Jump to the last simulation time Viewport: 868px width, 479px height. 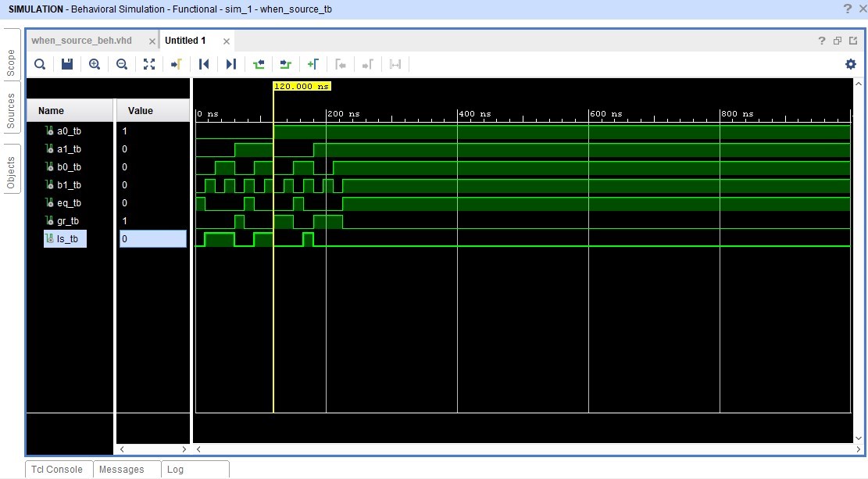click(x=230, y=64)
